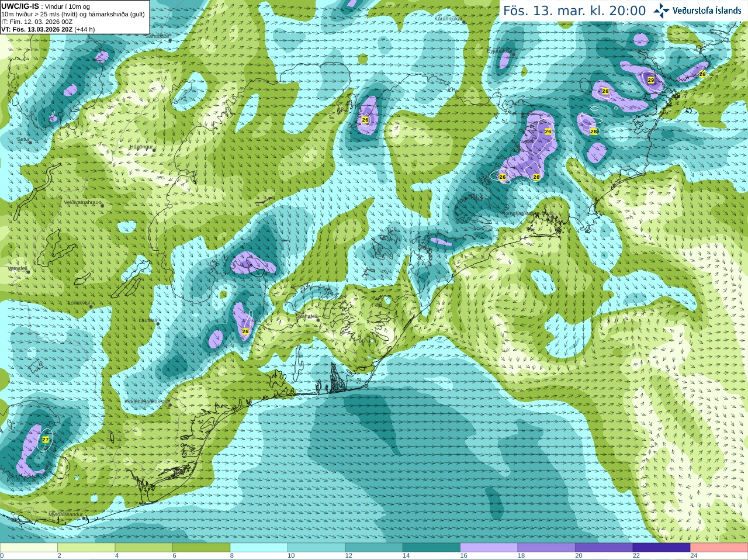Click the 14–16 m/s dark teal legend swatch
This screenshot has width=748, height=560.
pyautogui.click(x=431, y=547)
